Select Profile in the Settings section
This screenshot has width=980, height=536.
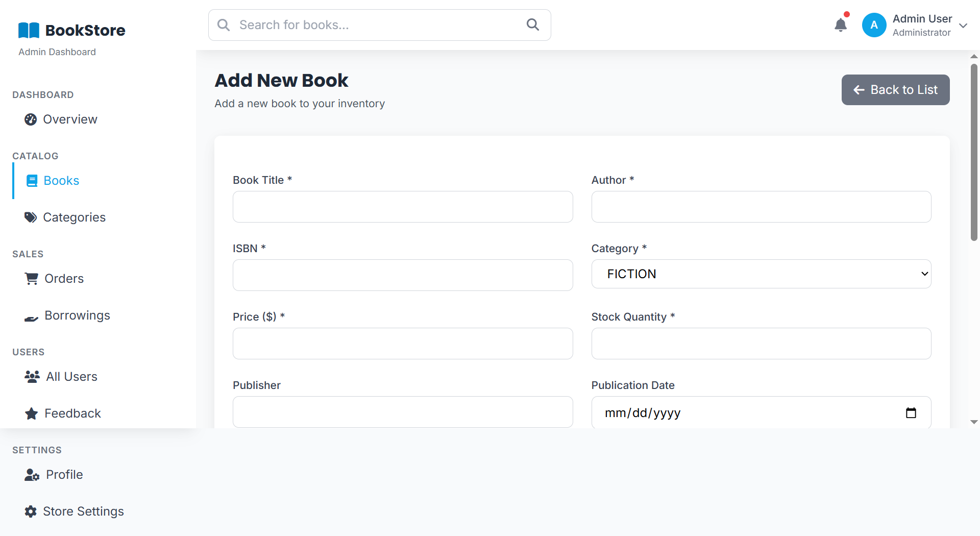(x=64, y=475)
